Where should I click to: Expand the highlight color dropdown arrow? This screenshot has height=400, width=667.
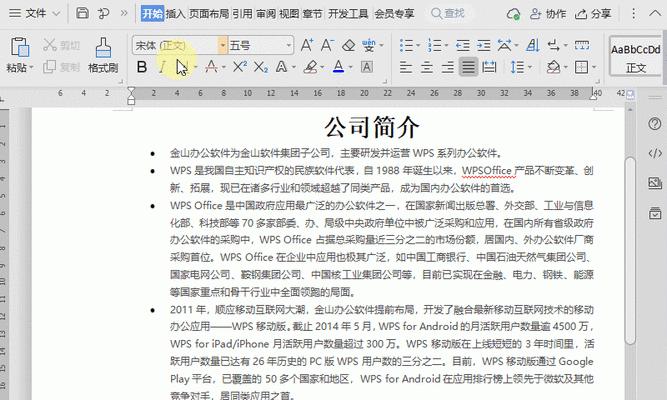322,67
